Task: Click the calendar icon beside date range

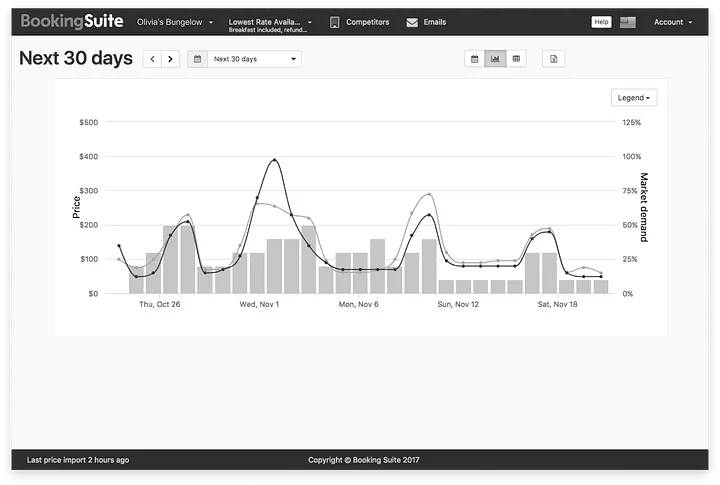Action: coord(197,59)
